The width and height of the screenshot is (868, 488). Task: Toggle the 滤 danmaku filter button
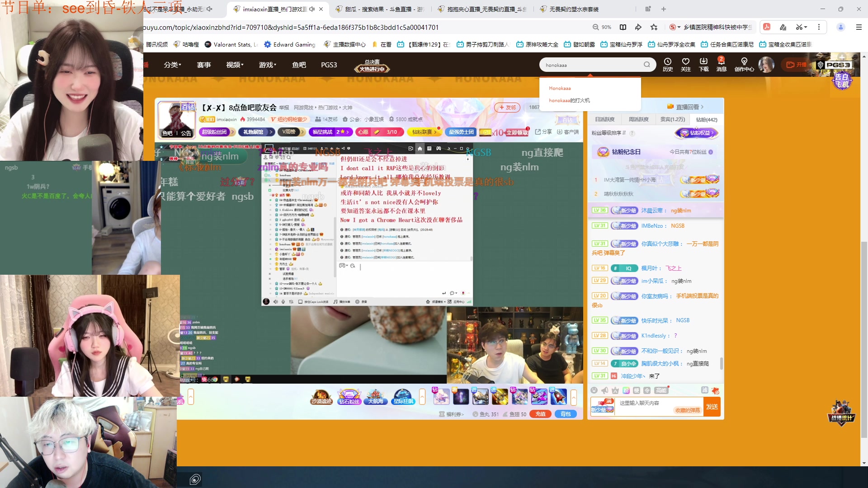pyautogui.click(x=704, y=390)
